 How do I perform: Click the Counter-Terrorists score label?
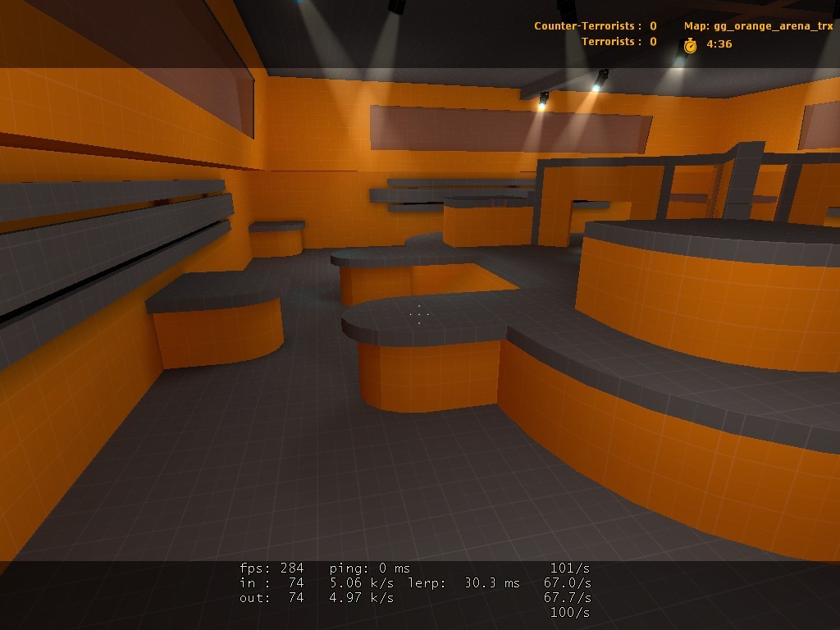pyautogui.click(x=587, y=25)
